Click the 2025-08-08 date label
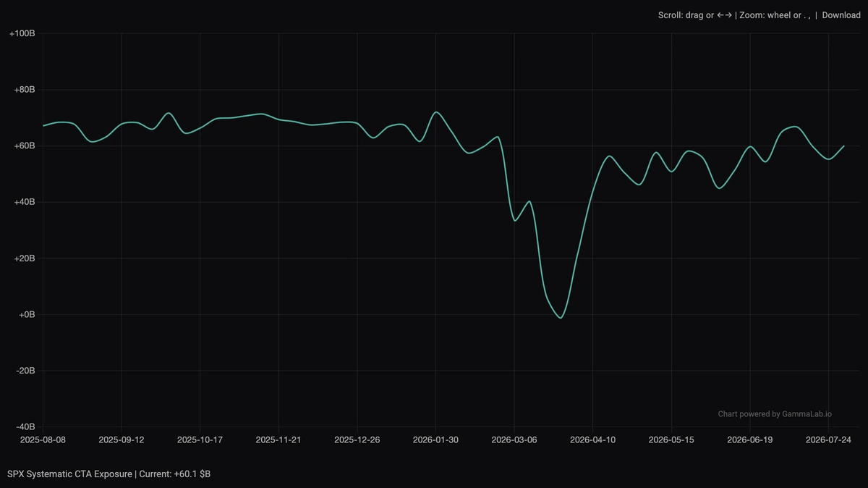868x488 pixels. 43,439
